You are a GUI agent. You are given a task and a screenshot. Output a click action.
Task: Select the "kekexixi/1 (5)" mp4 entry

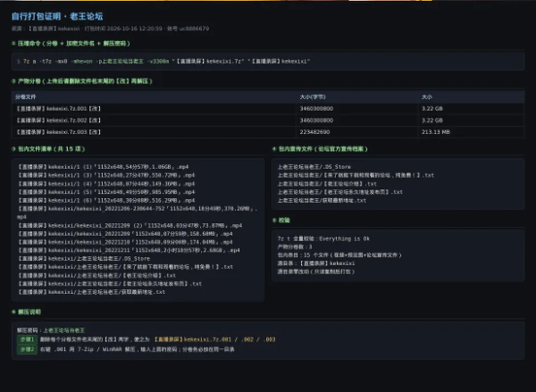coord(106,192)
